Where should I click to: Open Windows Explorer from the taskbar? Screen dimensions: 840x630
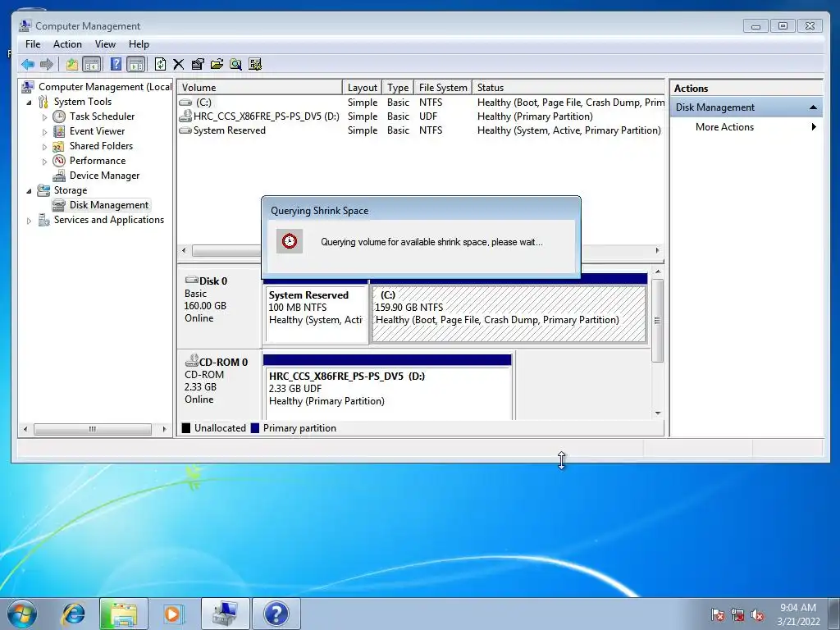pyautogui.click(x=123, y=614)
